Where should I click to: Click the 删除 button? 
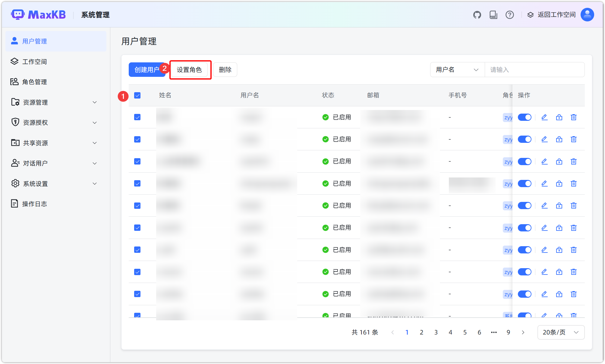click(225, 70)
